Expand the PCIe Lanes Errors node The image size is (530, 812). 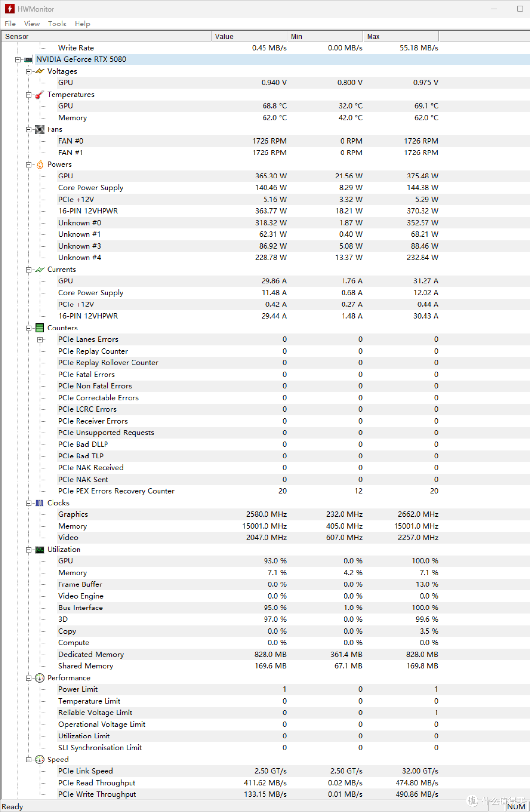click(x=40, y=340)
